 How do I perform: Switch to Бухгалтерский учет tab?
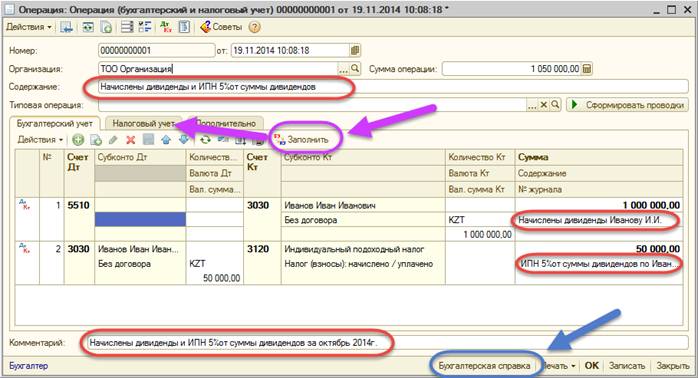point(55,123)
